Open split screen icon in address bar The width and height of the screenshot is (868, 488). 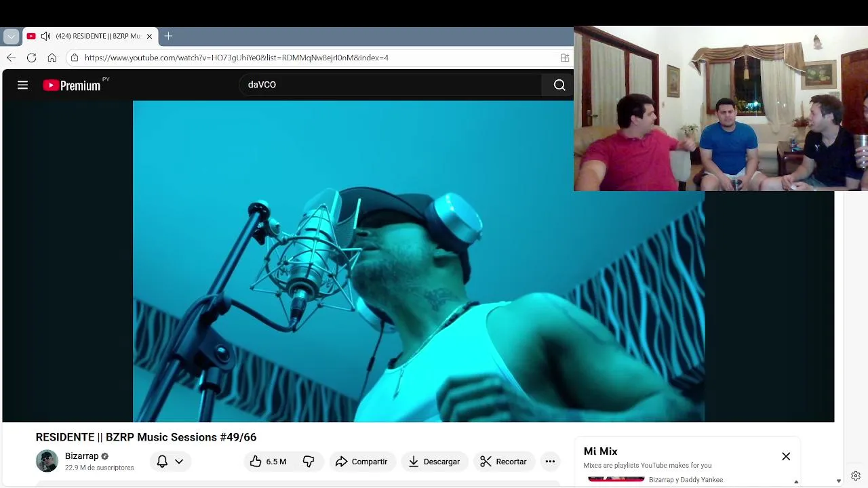click(x=564, y=58)
